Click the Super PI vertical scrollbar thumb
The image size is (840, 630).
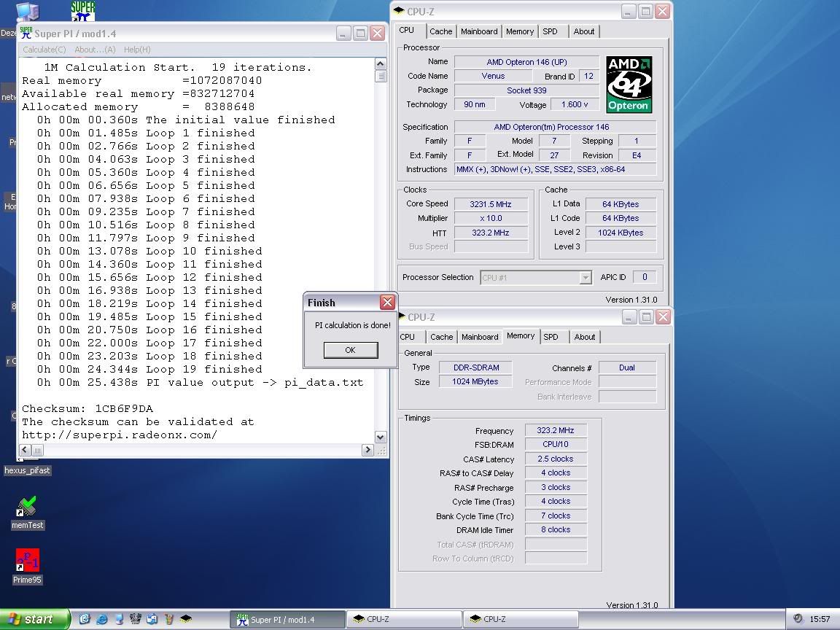coord(381,76)
